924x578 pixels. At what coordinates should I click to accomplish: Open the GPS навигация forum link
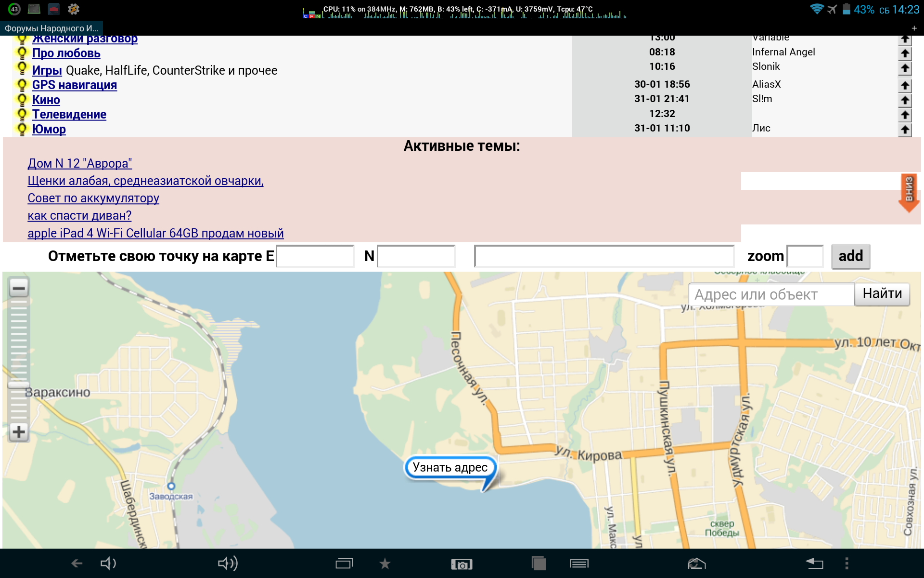point(75,85)
